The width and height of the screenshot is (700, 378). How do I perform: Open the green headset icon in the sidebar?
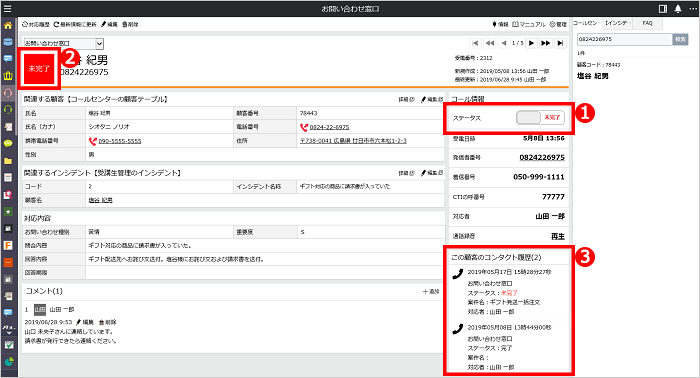8,110
